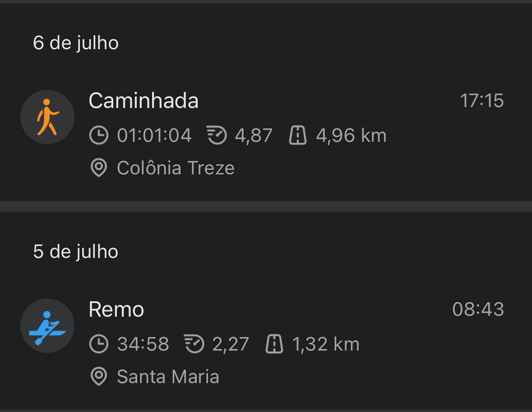Tap the Colônia Treze location text

pos(176,168)
